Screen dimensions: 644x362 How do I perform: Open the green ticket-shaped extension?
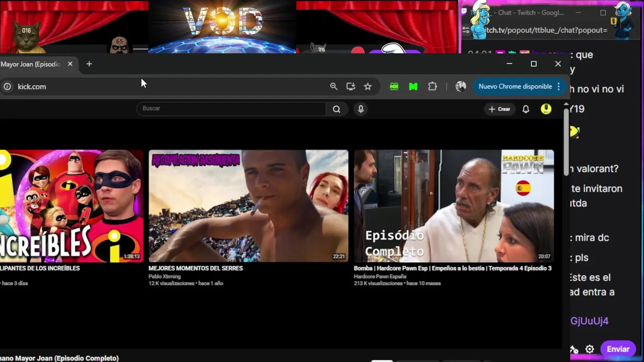tap(394, 86)
